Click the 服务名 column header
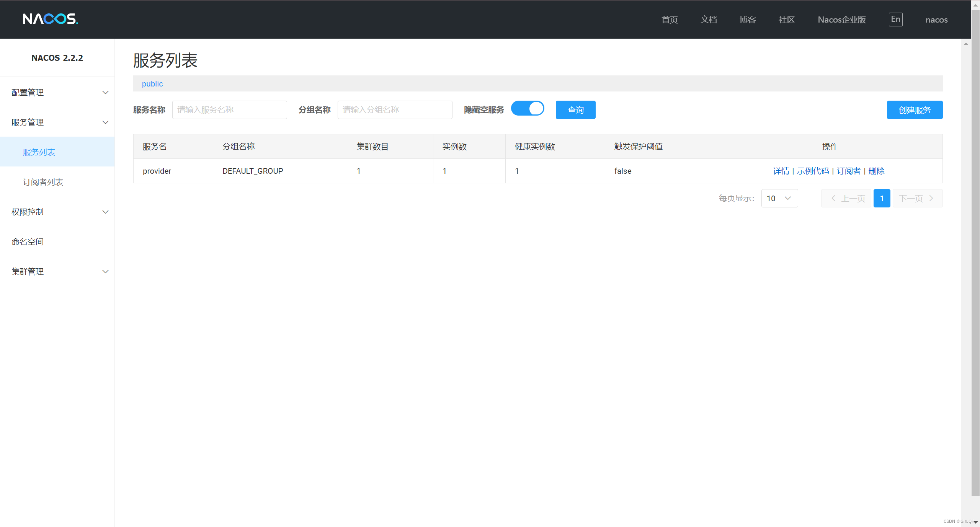This screenshot has width=980, height=527. click(x=173, y=147)
